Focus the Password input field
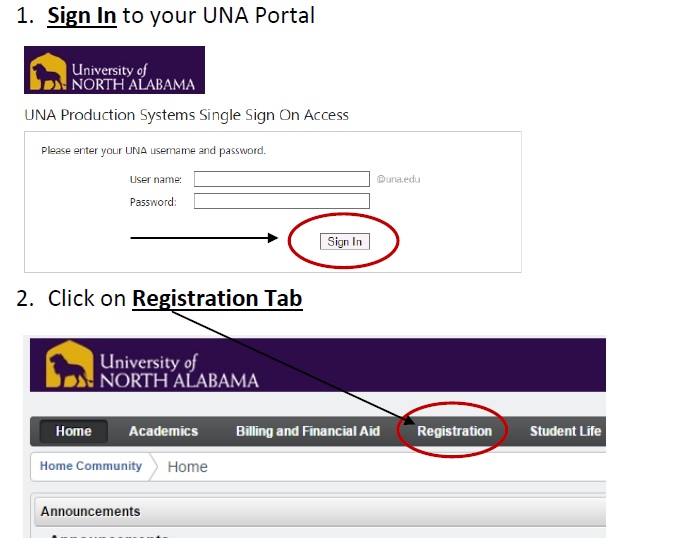 click(x=281, y=201)
